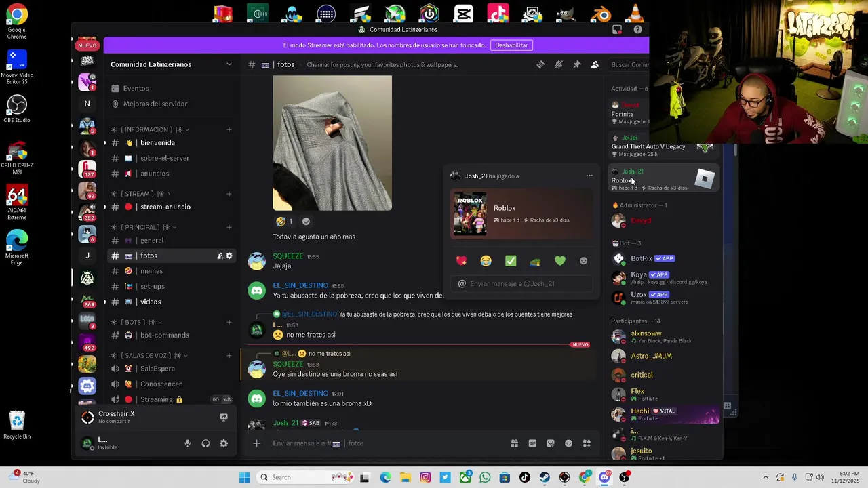The height and width of the screenshot is (488, 868).
Task: Add a reaction to the photo message
Action: point(306,222)
